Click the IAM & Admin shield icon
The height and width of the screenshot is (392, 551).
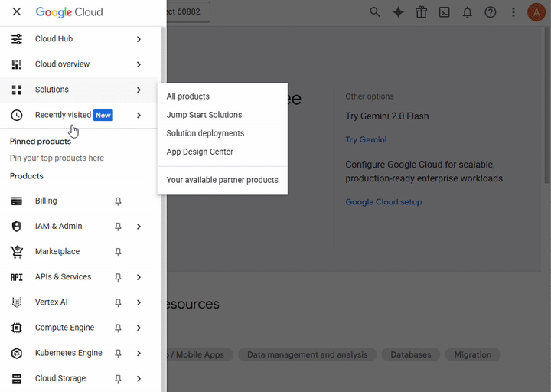pos(17,227)
